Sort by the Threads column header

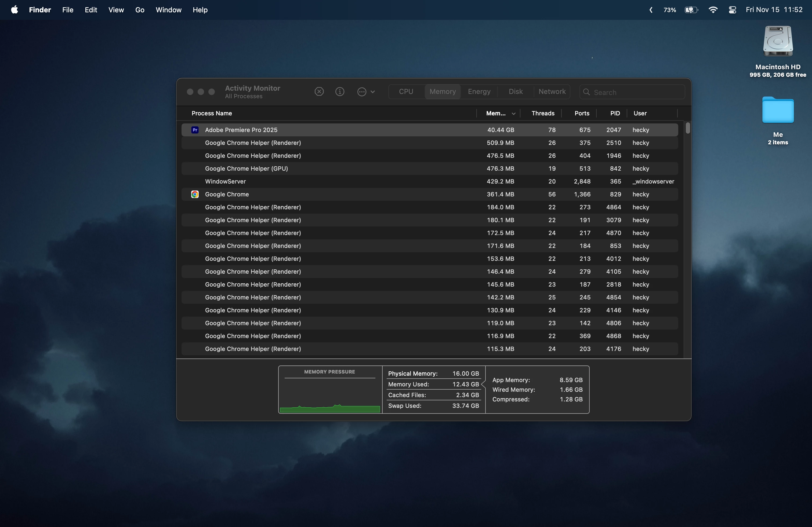pyautogui.click(x=542, y=114)
